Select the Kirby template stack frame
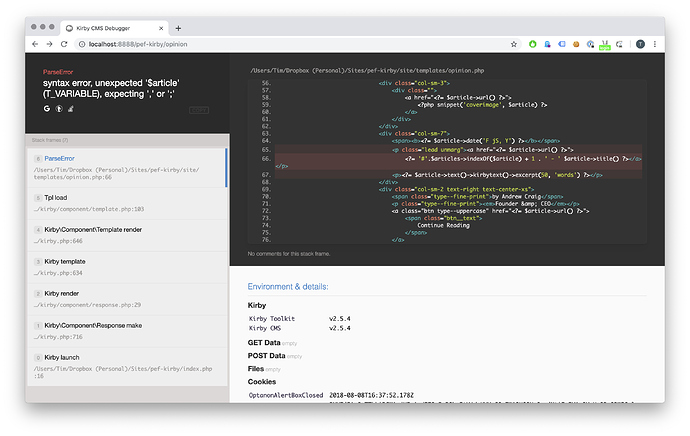Image resolution: width=690 pixels, height=436 pixels. pos(127,267)
